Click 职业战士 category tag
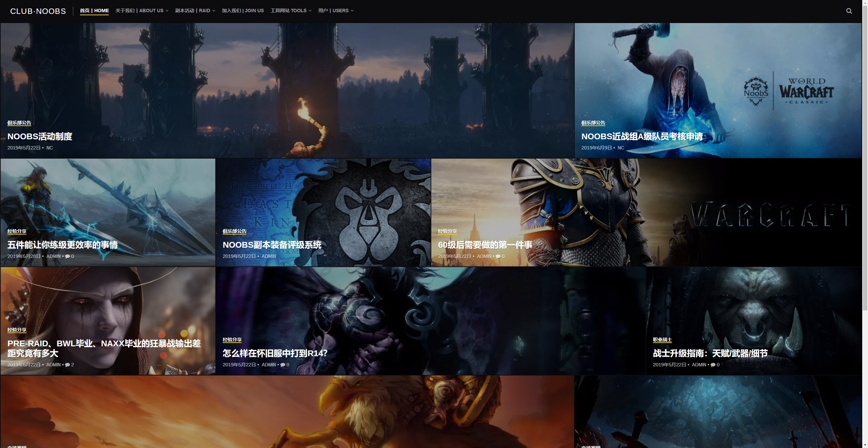Viewport: 868px width, 448px height. [662, 340]
